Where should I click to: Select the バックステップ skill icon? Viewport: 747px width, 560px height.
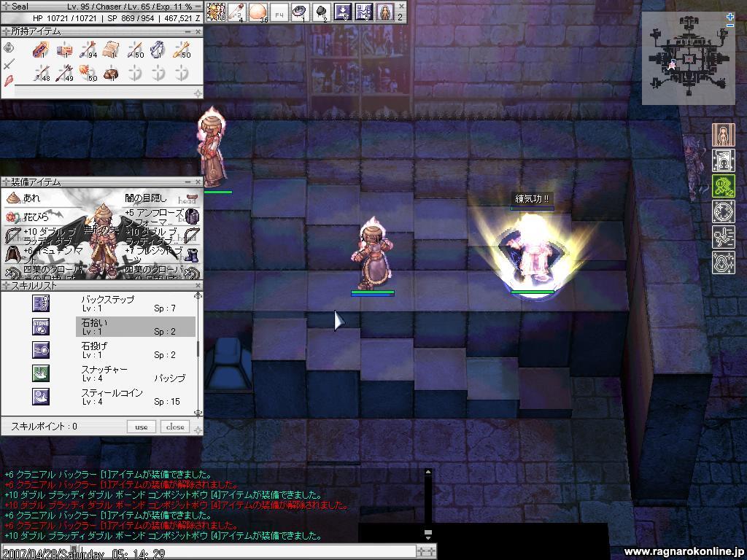(41, 303)
